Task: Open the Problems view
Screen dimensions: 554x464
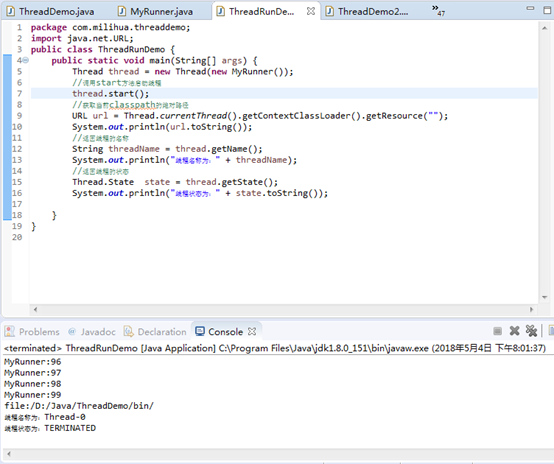Action: 32,332
